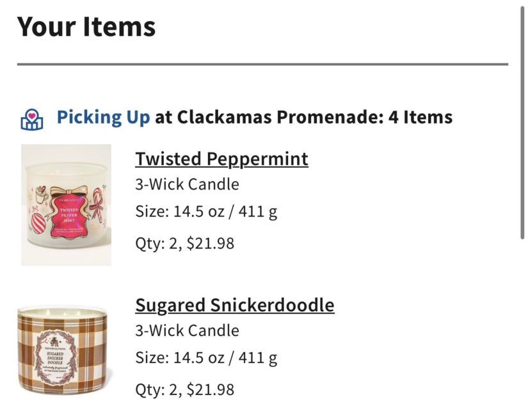The image size is (528, 420).
Task: Click the size line under Sugared Snickerdoodle
Action: click(x=206, y=357)
